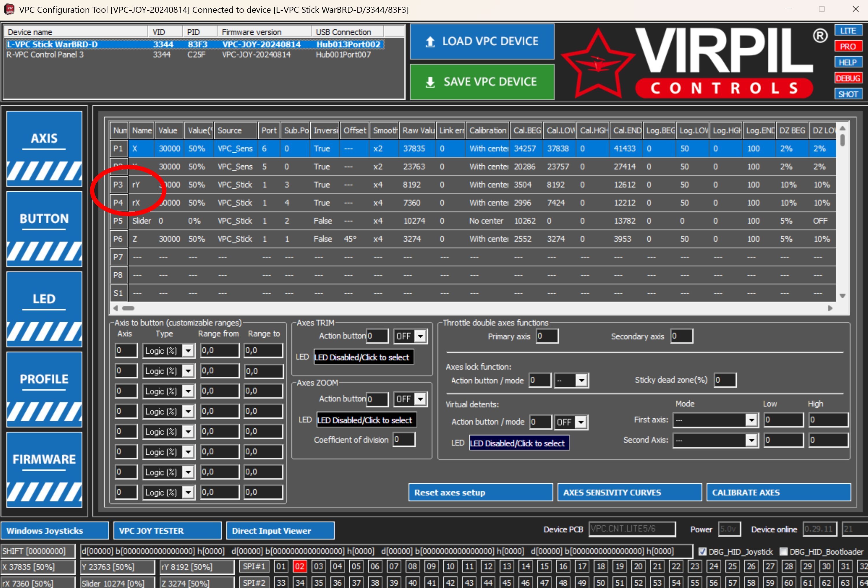Enable DBG_HID_Bootloader debugging
The height and width of the screenshot is (588, 868).
click(x=783, y=552)
